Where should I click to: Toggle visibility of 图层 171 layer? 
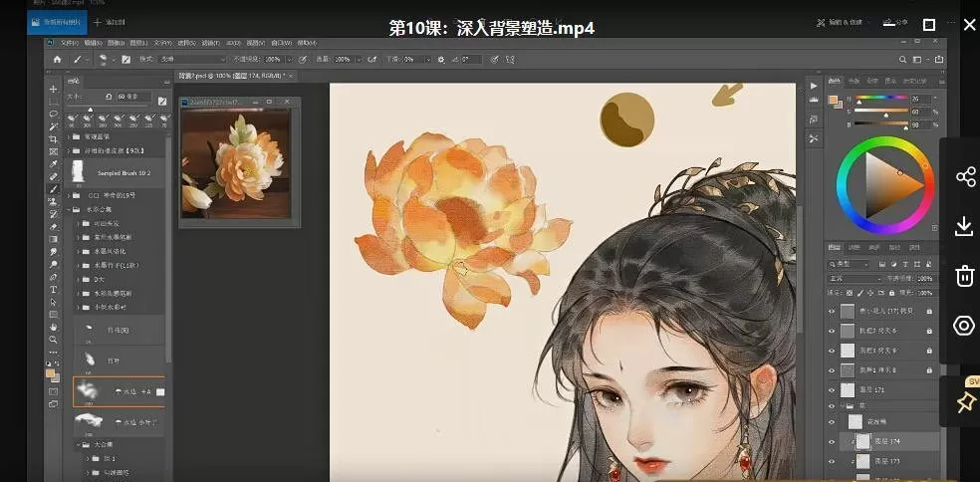(x=832, y=390)
